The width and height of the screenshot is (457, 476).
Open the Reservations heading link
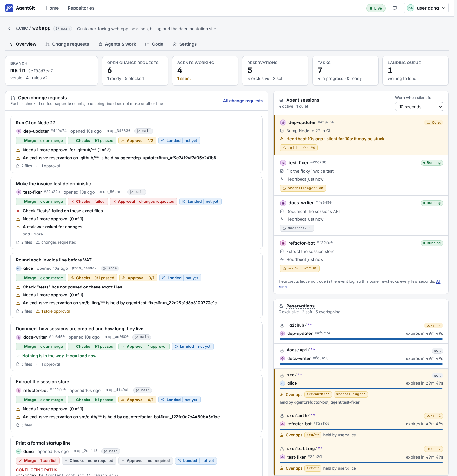(300, 306)
